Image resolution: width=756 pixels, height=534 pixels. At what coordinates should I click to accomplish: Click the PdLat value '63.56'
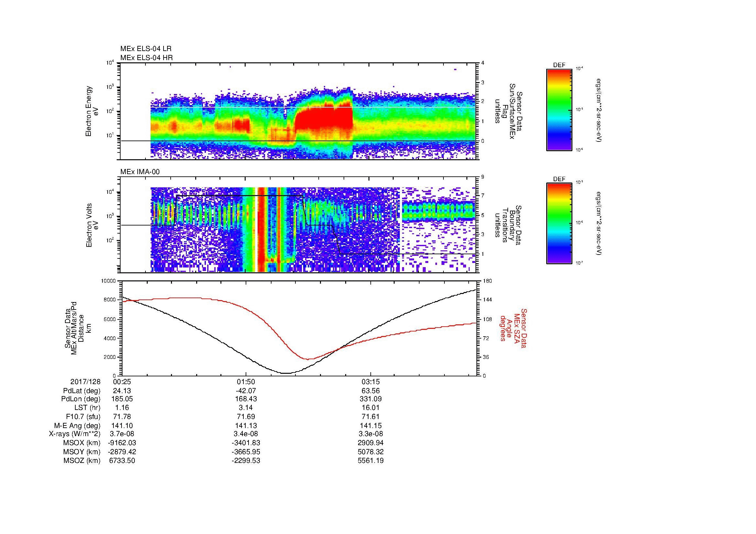pos(371,391)
